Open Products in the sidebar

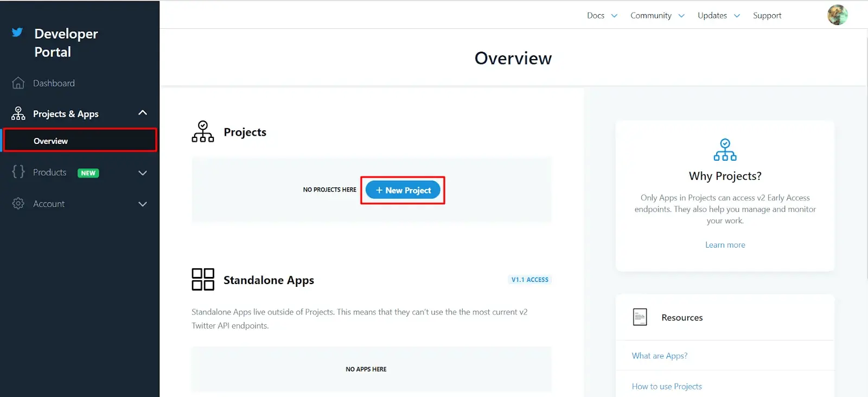click(x=49, y=172)
